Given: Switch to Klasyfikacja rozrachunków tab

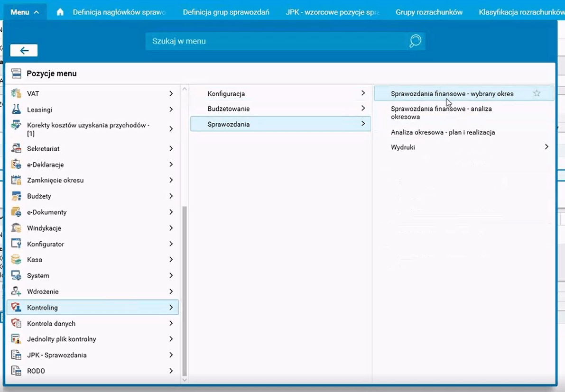Looking at the screenshot, I should pyautogui.click(x=521, y=12).
